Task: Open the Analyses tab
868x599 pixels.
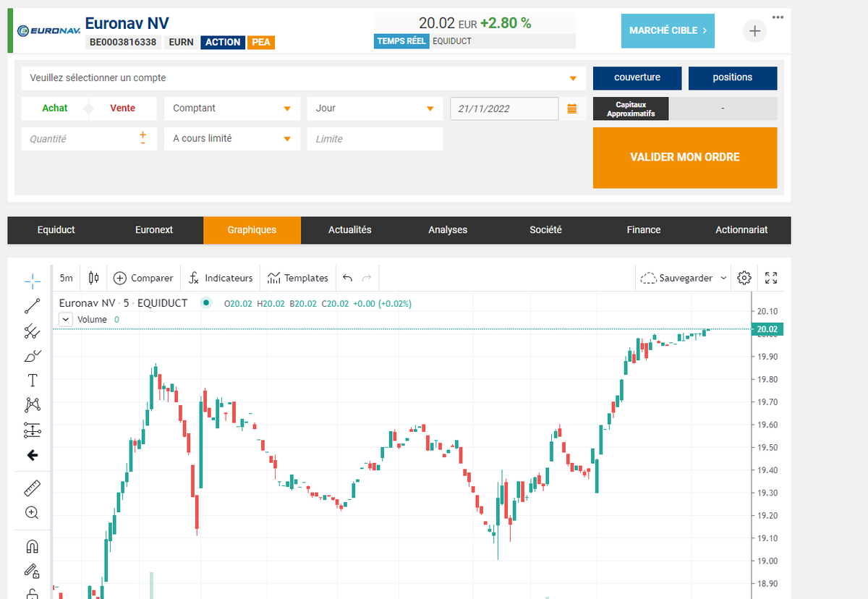Action: [448, 230]
